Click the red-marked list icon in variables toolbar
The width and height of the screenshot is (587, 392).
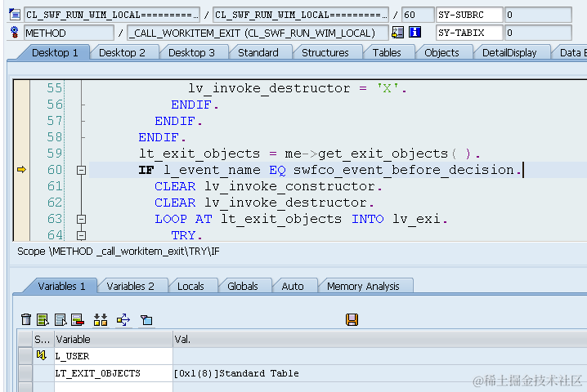pos(78,319)
